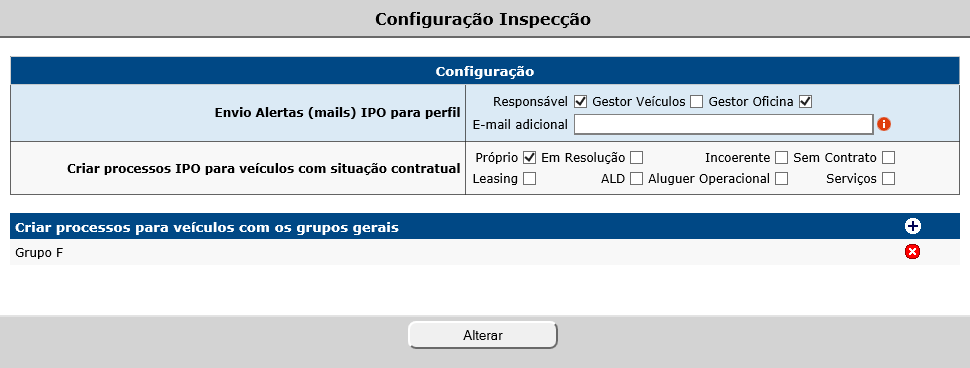Screen dimensions: 970x368
Task: Tick the Em Resolução checkbox
Action: [637, 158]
